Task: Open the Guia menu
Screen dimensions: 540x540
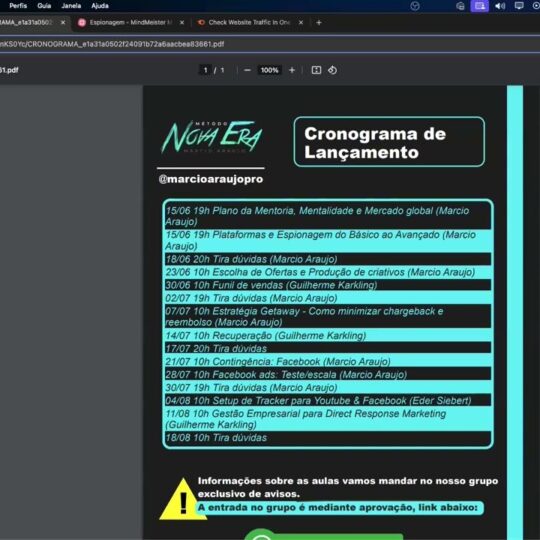Action: (44, 6)
